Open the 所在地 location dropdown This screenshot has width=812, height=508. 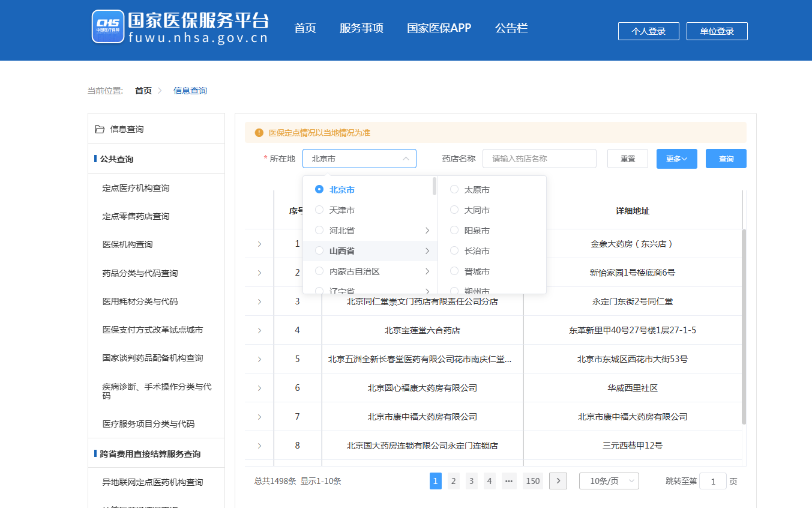coord(359,159)
